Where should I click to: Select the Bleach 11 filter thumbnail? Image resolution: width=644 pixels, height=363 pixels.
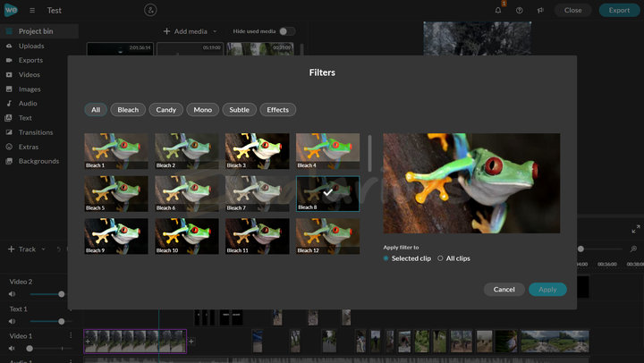tap(257, 236)
